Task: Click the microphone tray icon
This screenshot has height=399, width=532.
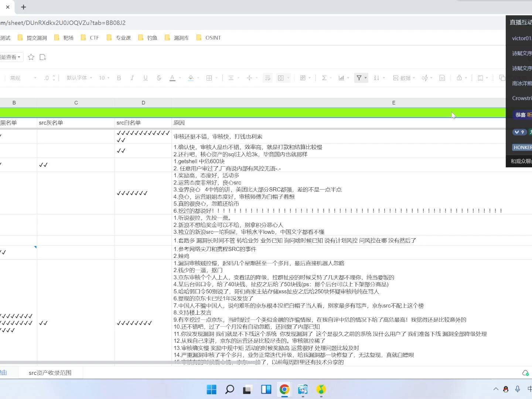Action: click(x=518, y=389)
